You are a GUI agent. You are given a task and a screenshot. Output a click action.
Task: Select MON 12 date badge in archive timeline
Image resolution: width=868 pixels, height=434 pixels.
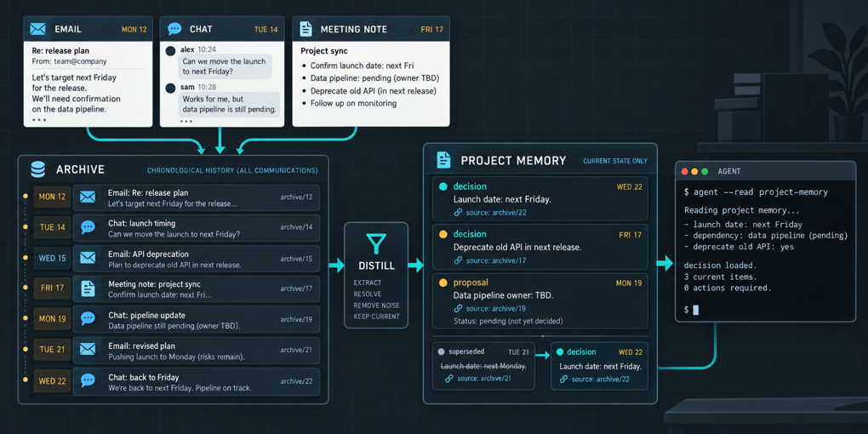click(x=53, y=197)
